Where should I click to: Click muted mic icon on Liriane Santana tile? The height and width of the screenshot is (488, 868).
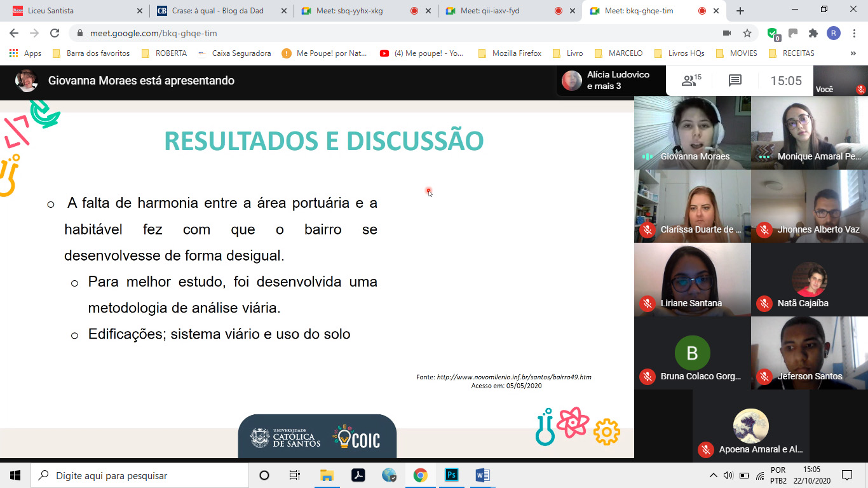click(647, 304)
